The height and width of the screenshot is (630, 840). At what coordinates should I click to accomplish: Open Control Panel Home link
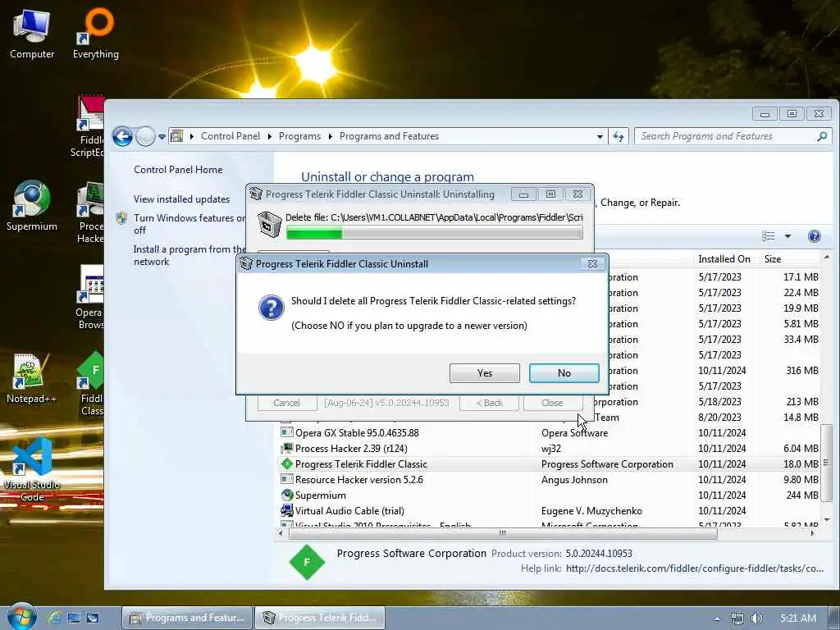pos(178,169)
